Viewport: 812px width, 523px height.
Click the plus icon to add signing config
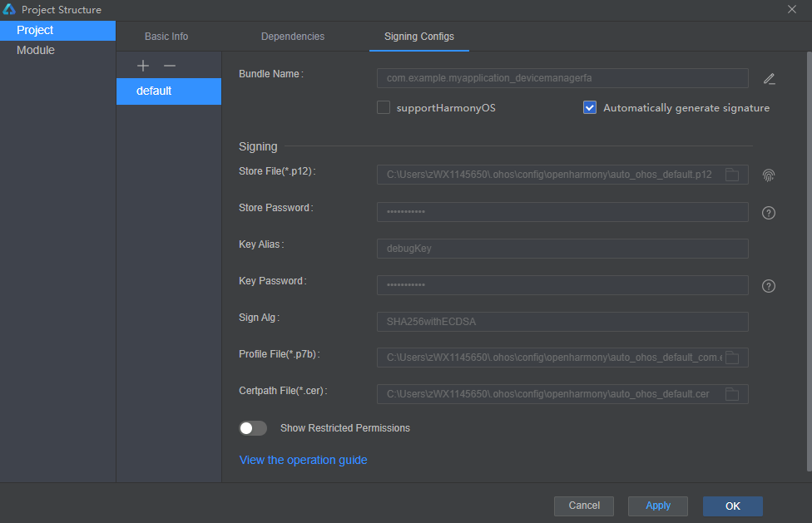tap(143, 66)
